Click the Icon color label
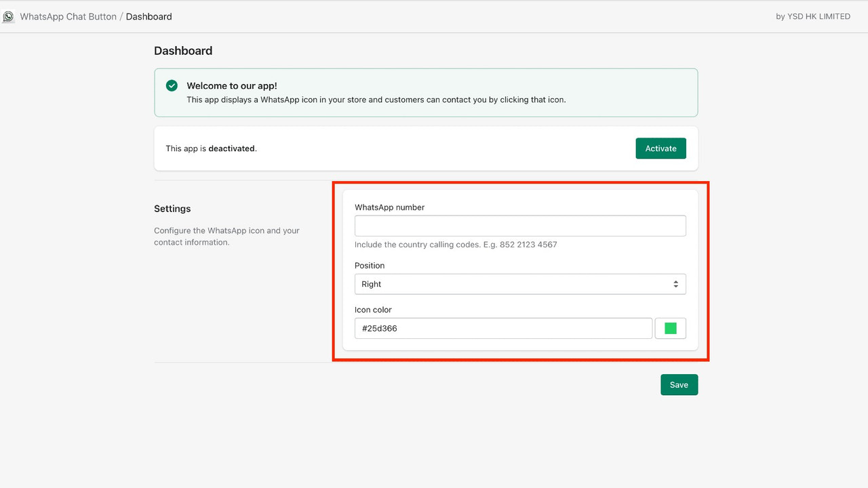This screenshot has height=488, width=868. [373, 310]
